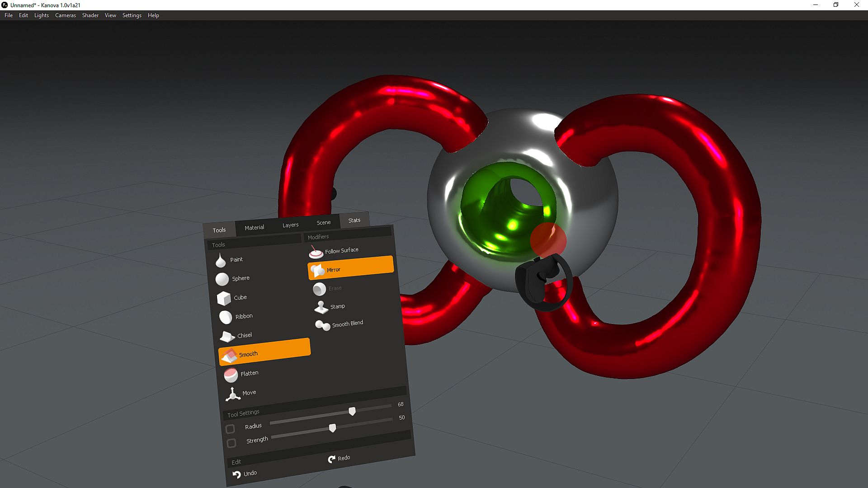Pick the Cube tool icon
This screenshot has height=488, width=868.
pos(224,298)
